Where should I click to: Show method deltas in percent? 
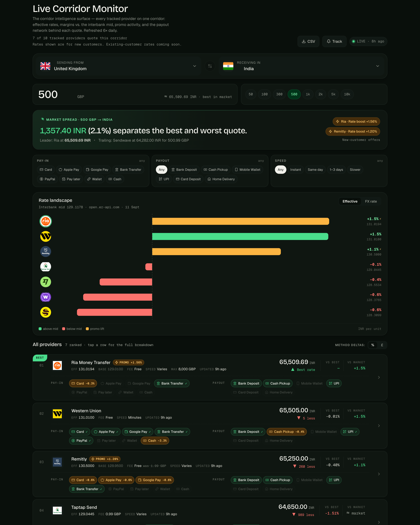(372, 345)
